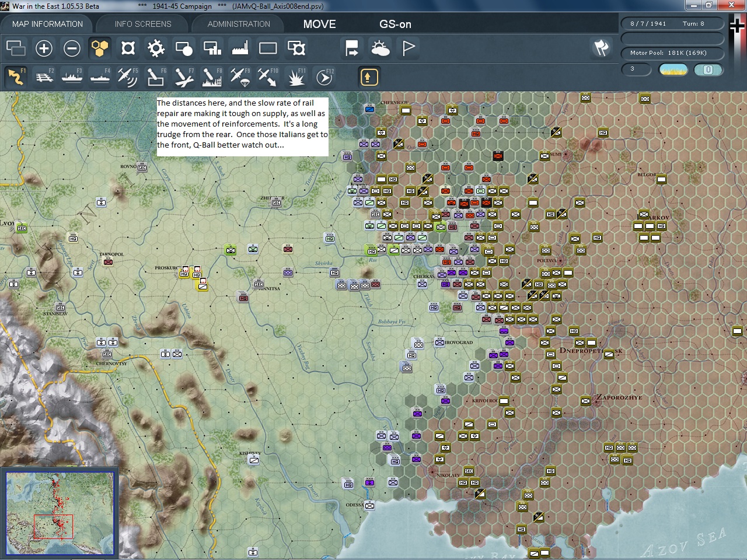Open the weather sun-and-cloud icon
747x560 pixels.
380,48
